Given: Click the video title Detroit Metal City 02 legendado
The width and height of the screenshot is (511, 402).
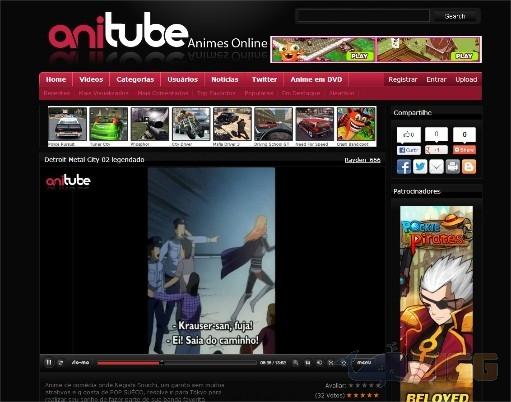Looking at the screenshot, I should pos(94,160).
